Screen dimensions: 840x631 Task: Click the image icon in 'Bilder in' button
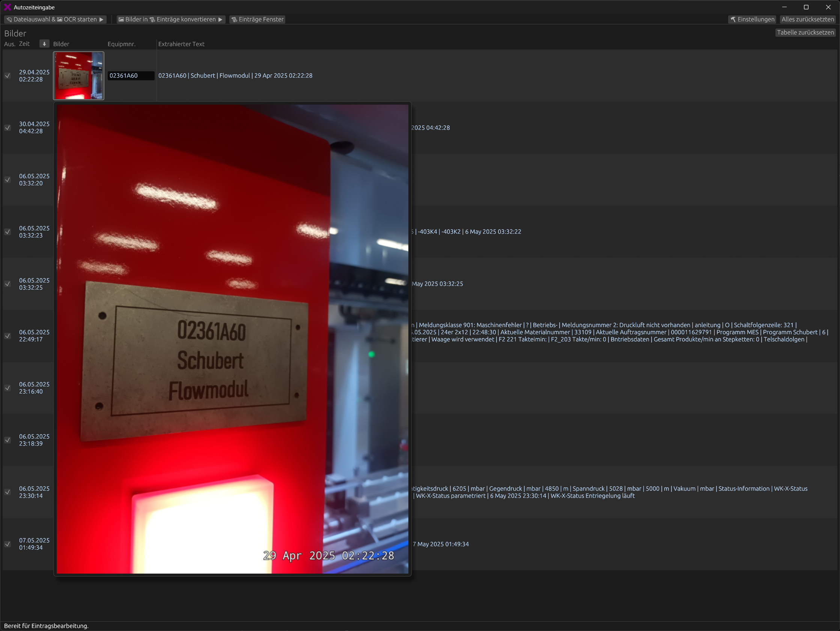pyautogui.click(x=121, y=20)
